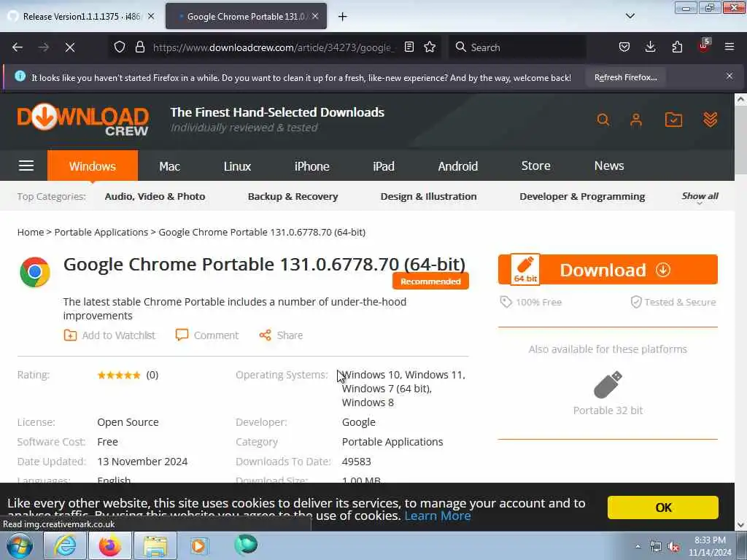747x560 pixels.
Task: Click the Firefox search field
Action: pos(518,47)
